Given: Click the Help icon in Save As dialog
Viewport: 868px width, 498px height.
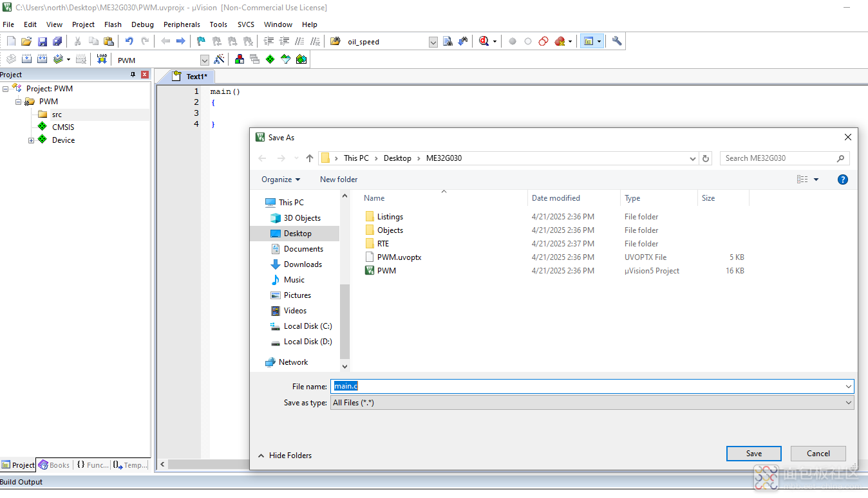Looking at the screenshot, I should [842, 180].
